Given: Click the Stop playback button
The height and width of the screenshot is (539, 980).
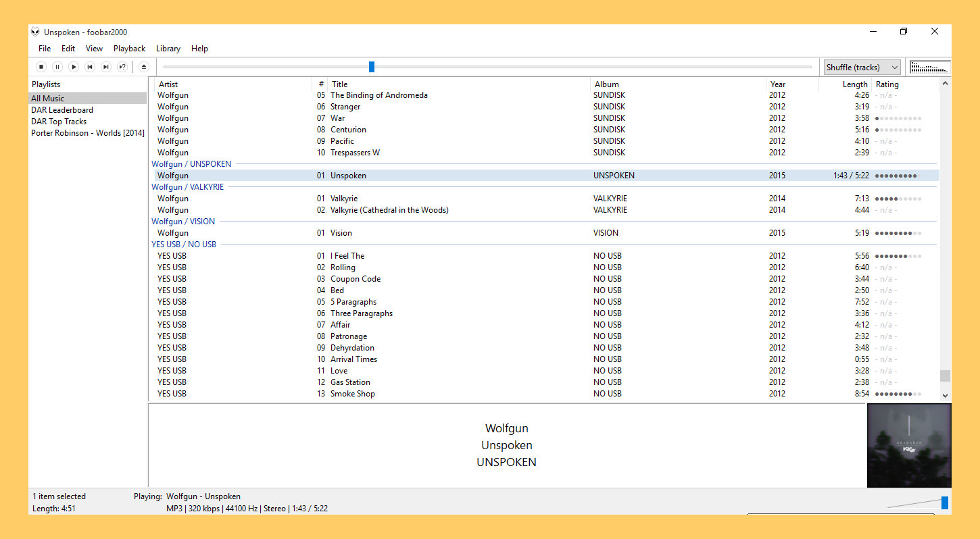Looking at the screenshot, I should point(41,67).
